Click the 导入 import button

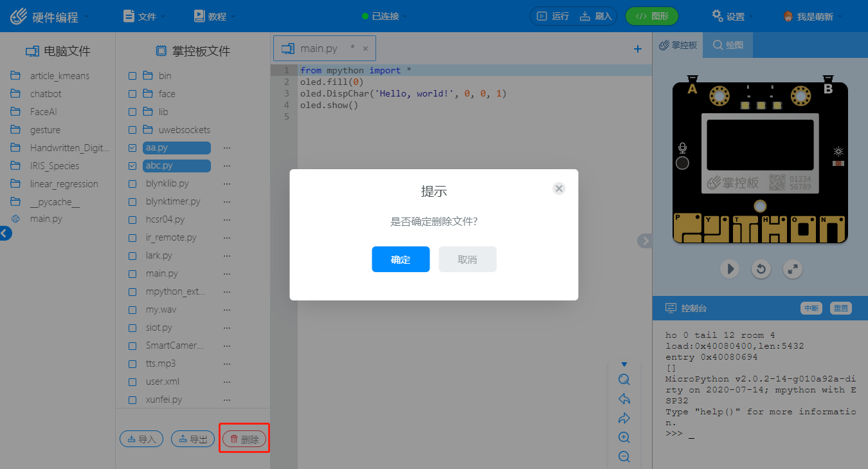(141, 439)
